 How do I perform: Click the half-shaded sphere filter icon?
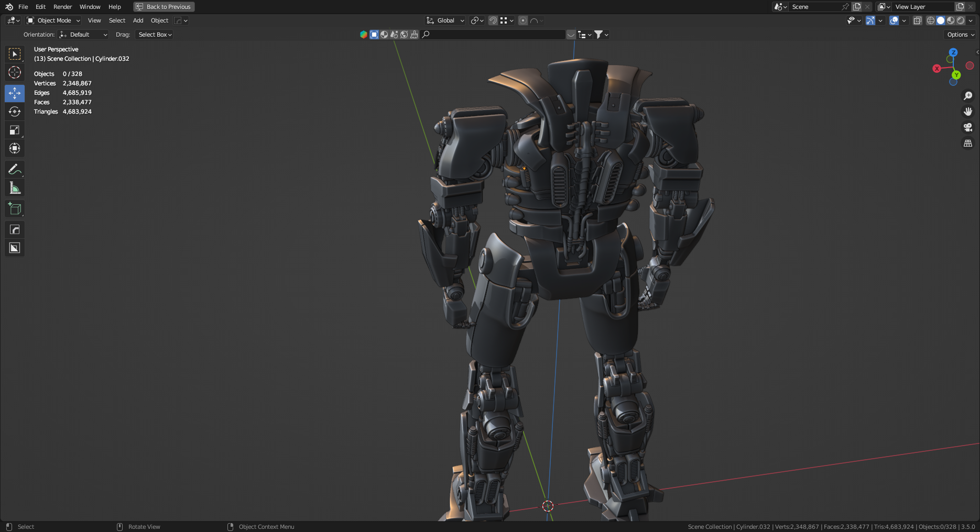[384, 35]
